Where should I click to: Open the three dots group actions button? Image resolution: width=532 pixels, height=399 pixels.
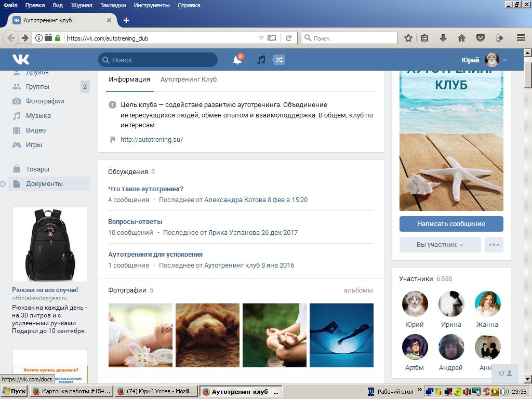[x=494, y=245]
